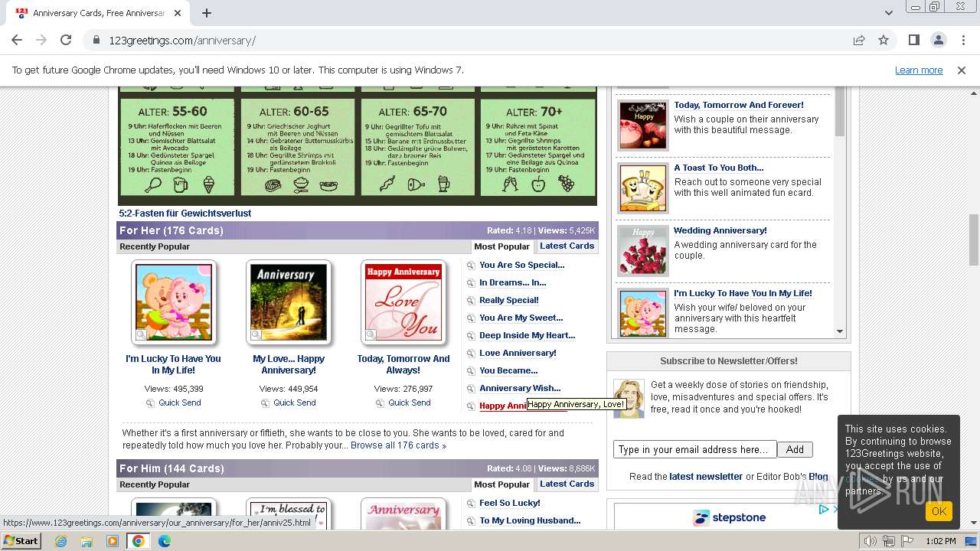This screenshot has height=551, width=980.
Task: Preview icon beside In Dreams... In...
Action: click(x=471, y=283)
